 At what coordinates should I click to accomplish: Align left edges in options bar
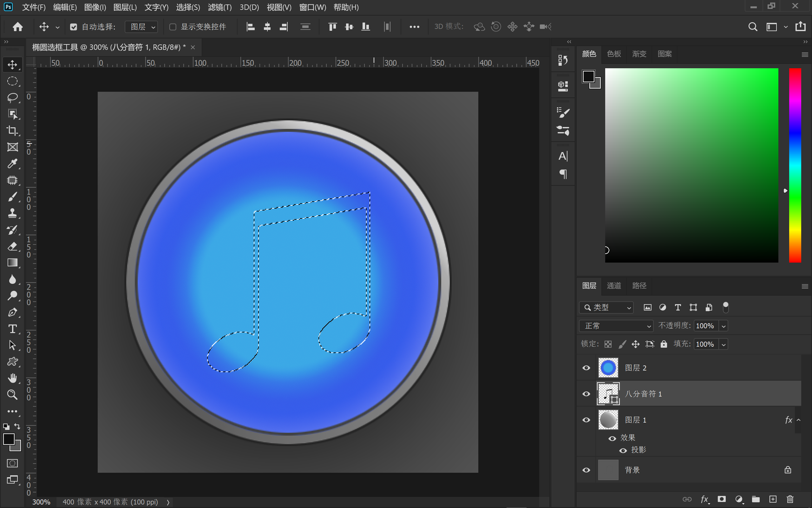251,27
